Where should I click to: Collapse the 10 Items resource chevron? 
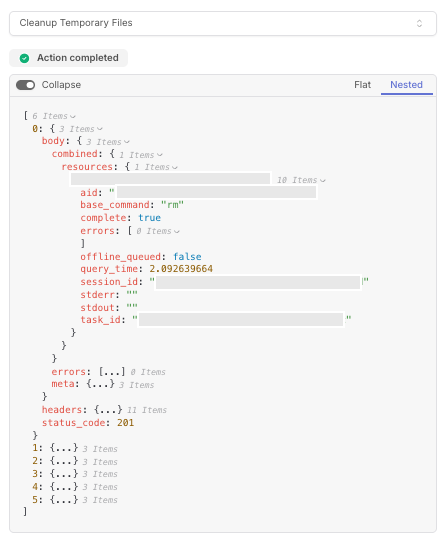[x=323, y=181]
